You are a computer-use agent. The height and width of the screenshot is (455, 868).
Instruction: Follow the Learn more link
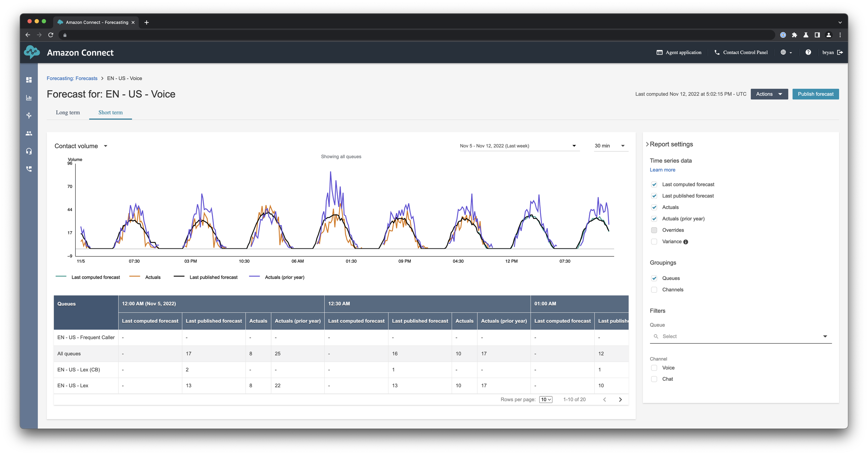(662, 170)
